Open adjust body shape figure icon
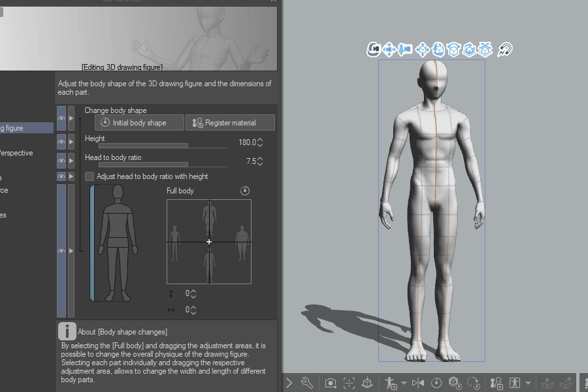This screenshot has width=588, height=392. pos(515,383)
